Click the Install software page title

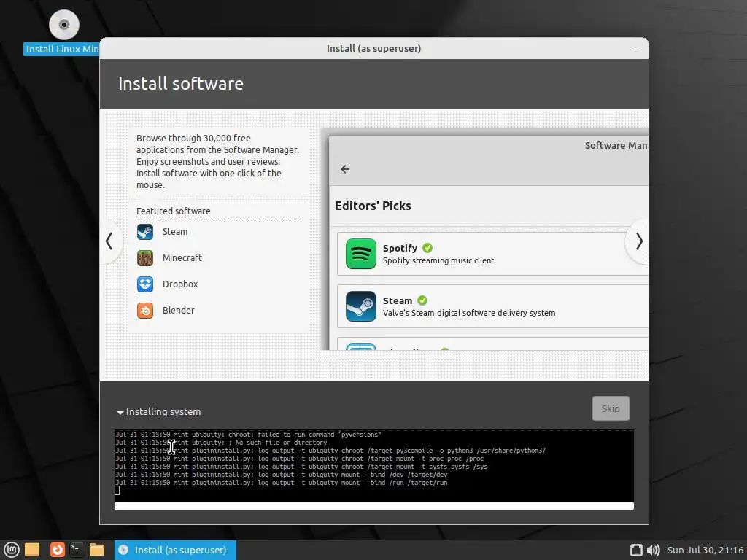pos(181,84)
